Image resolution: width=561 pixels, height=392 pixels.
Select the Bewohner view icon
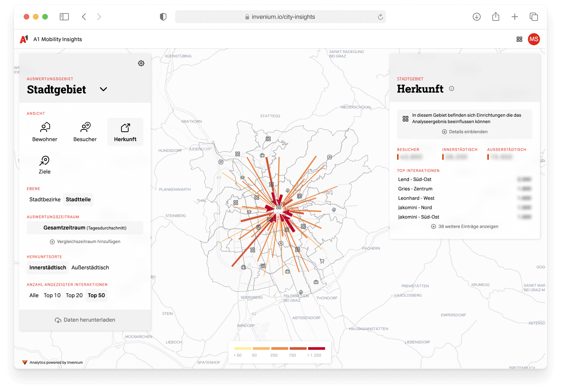click(x=45, y=128)
